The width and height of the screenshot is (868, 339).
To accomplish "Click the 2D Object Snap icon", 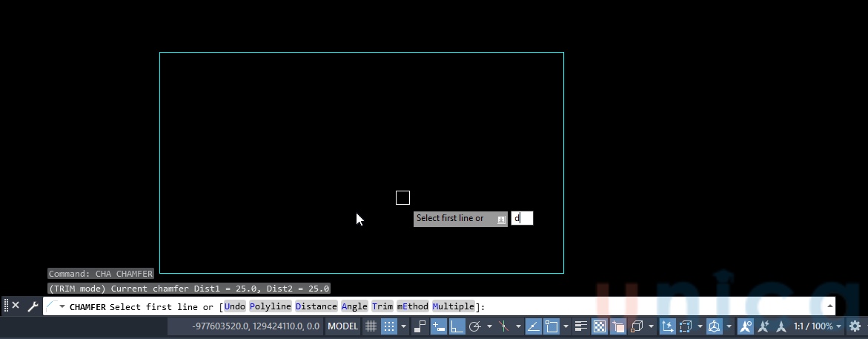I will click(551, 326).
